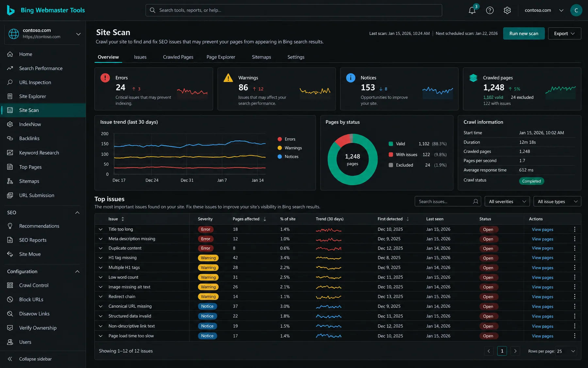
Task: Switch to the Page Explorer tab
Action: point(221,57)
